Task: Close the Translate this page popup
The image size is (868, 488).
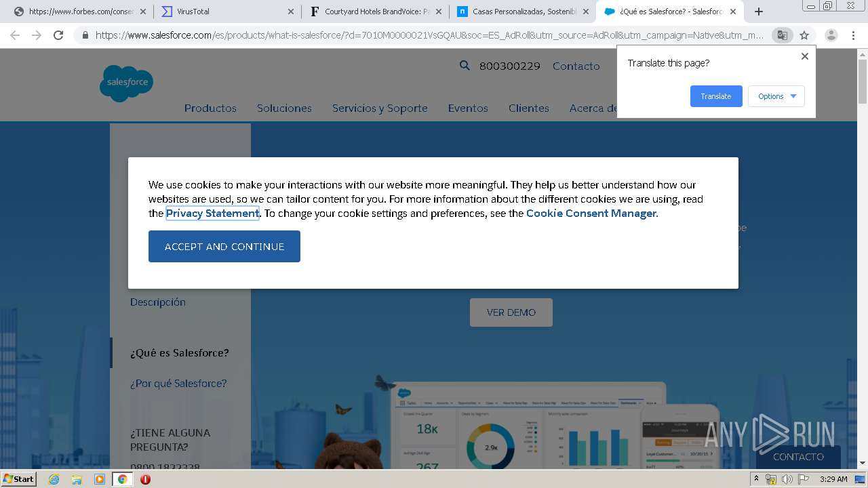Action: tap(805, 56)
